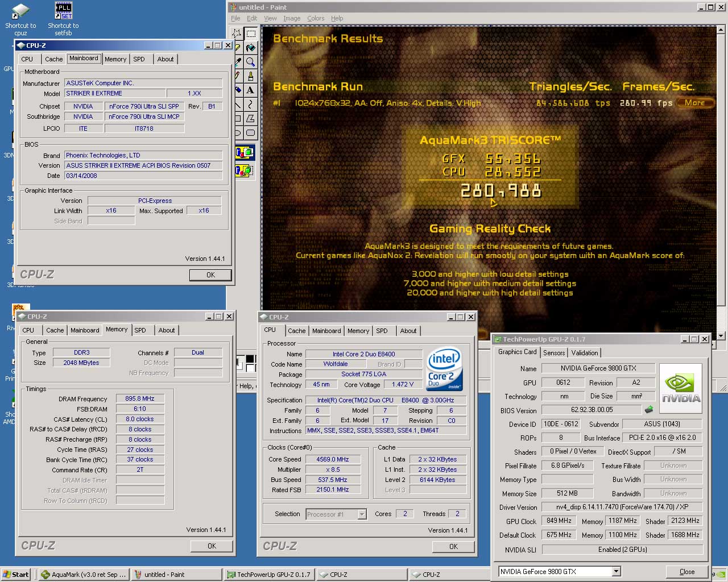The width and height of the screenshot is (728, 582).
Task: Switch to untitled - Paint in the taskbar
Action: pos(176,575)
